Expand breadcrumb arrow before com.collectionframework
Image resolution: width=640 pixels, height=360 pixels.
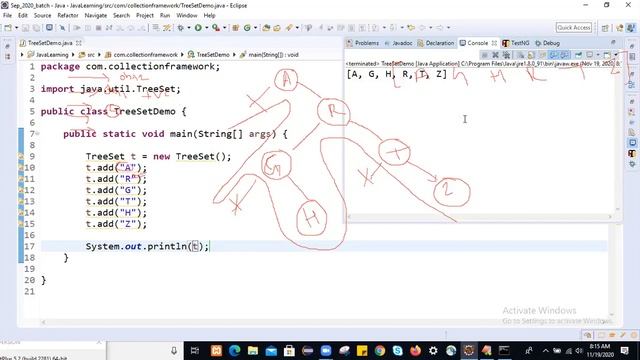click(x=99, y=55)
